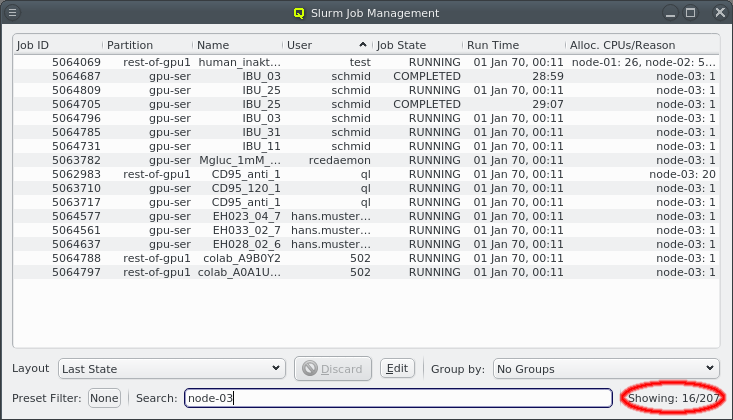Image resolution: width=733 pixels, height=420 pixels.
Task: Click COMPLETED state of job 5064705
Action: [427, 104]
